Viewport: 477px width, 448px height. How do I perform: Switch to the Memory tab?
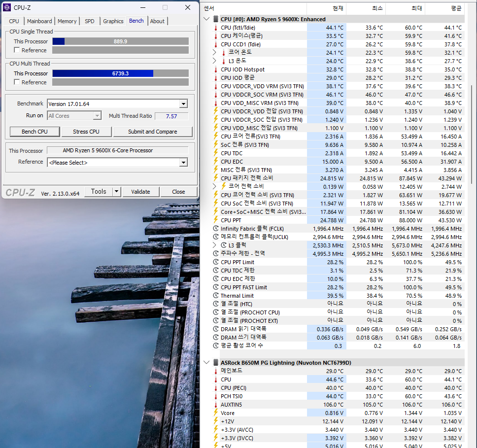(67, 21)
